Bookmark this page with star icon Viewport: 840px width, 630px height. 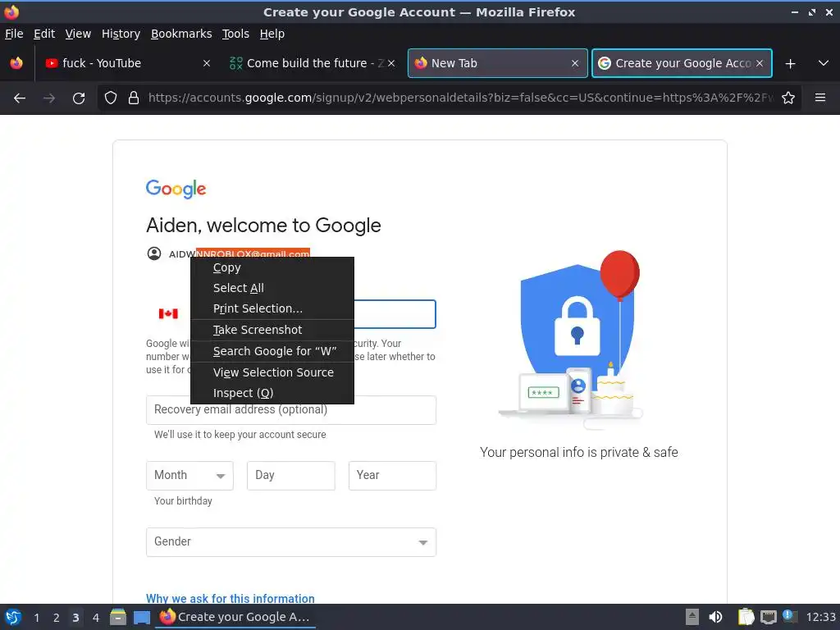(x=788, y=98)
